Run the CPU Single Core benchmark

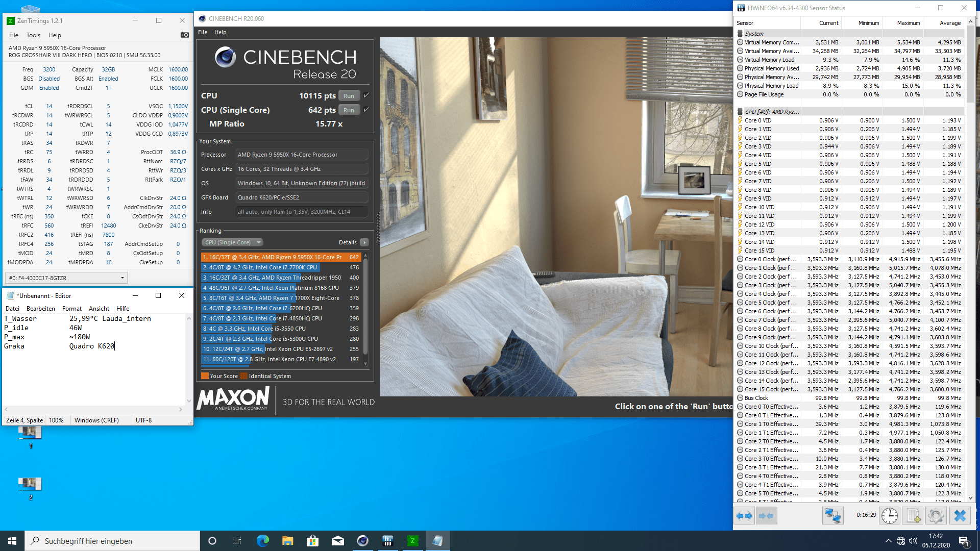(x=349, y=110)
